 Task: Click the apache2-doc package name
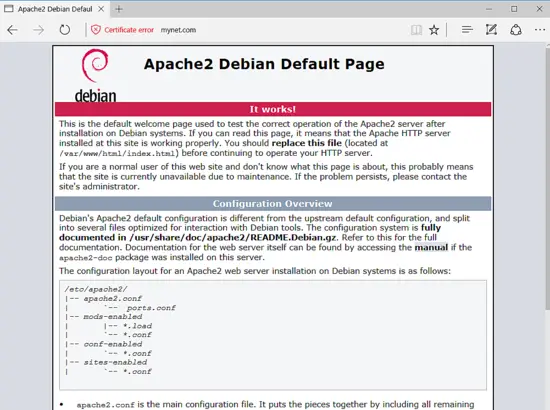(x=86, y=258)
